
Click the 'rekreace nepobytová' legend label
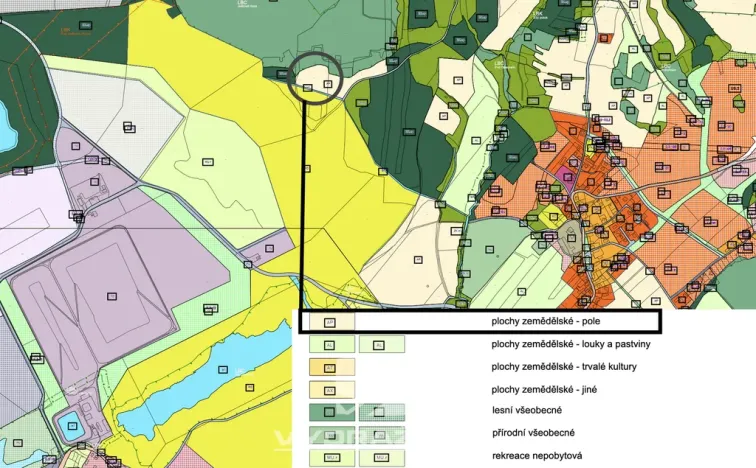coord(537,455)
